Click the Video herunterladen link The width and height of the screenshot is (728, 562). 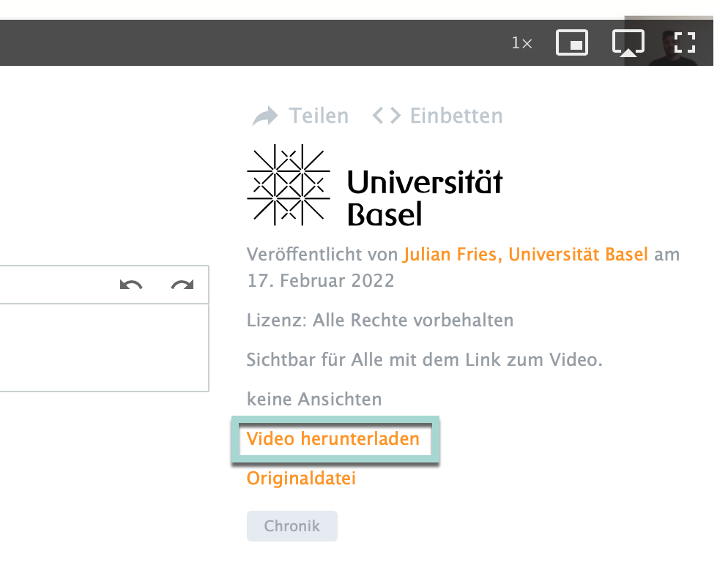tap(333, 439)
